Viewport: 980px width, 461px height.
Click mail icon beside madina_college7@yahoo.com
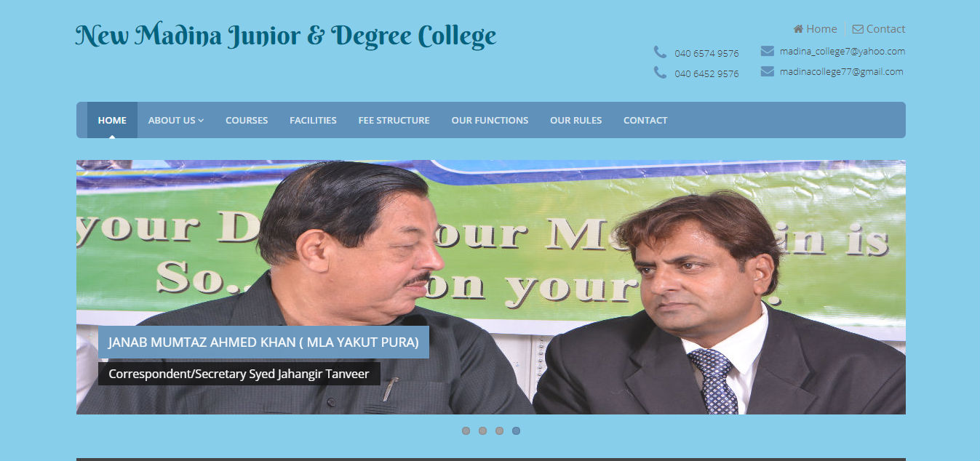click(x=767, y=51)
